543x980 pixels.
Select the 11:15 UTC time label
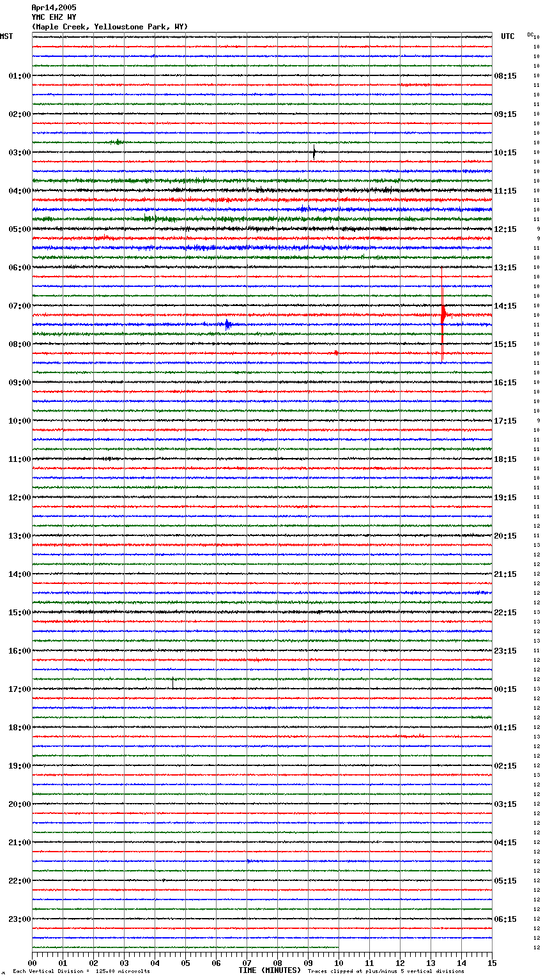click(505, 191)
